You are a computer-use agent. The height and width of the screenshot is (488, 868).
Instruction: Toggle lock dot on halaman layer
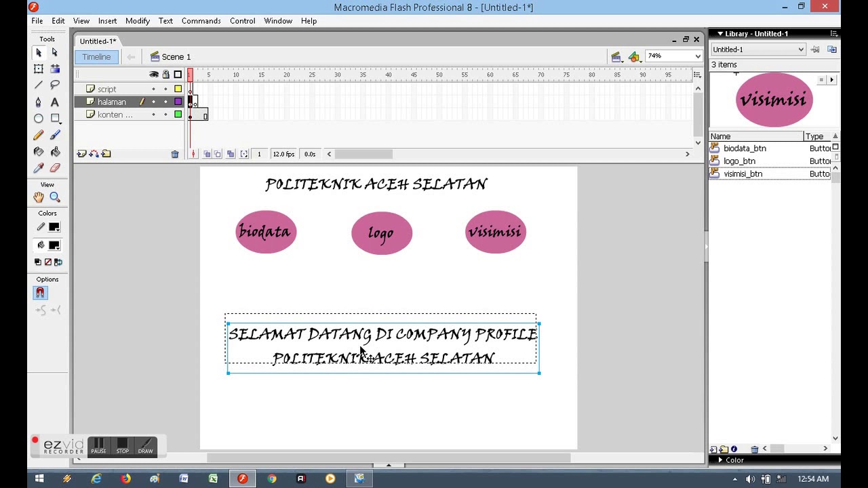[x=165, y=102]
